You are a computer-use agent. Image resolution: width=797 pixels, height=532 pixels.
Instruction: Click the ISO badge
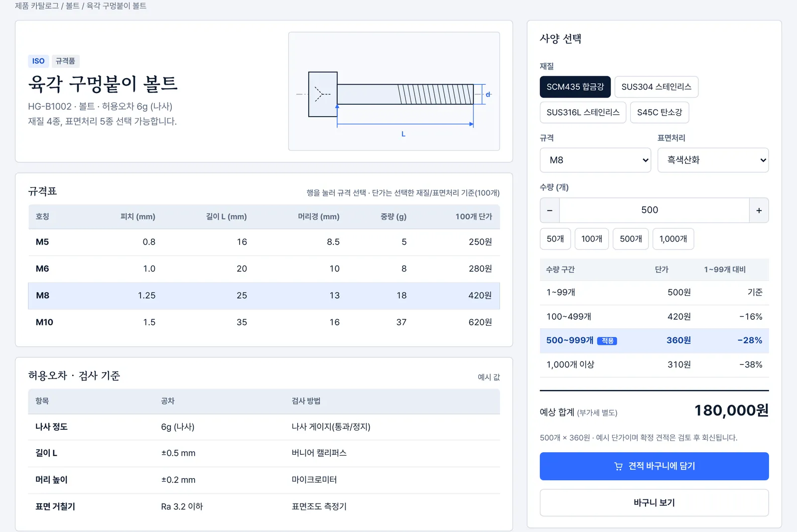pyautogui.click(x=38, y=61)
